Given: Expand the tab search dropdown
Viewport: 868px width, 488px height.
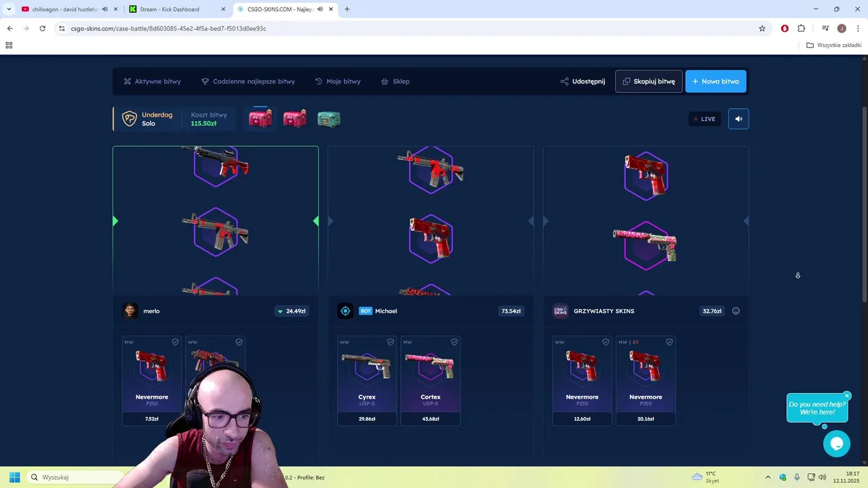Looking at the screenshot, I should click(9, 9).
